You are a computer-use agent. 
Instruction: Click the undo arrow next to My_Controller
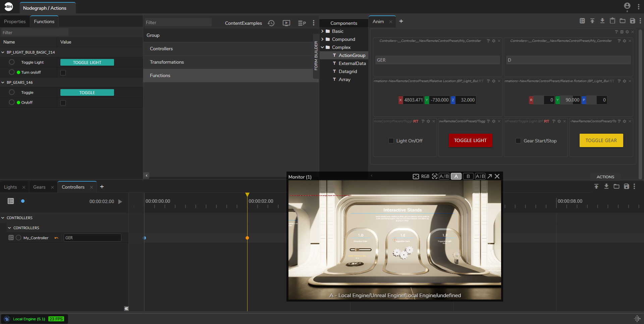tap(56, 238)
